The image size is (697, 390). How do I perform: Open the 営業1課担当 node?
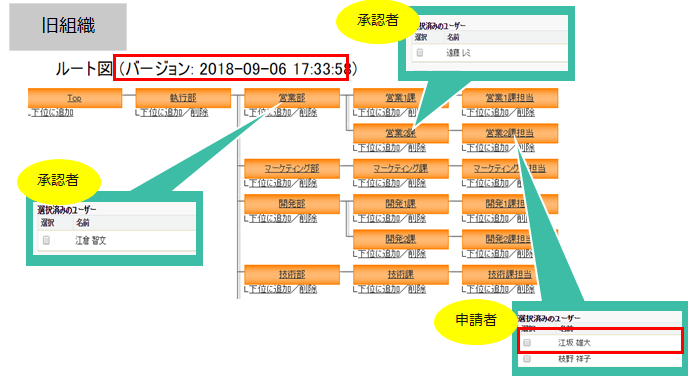coord(509,98)
